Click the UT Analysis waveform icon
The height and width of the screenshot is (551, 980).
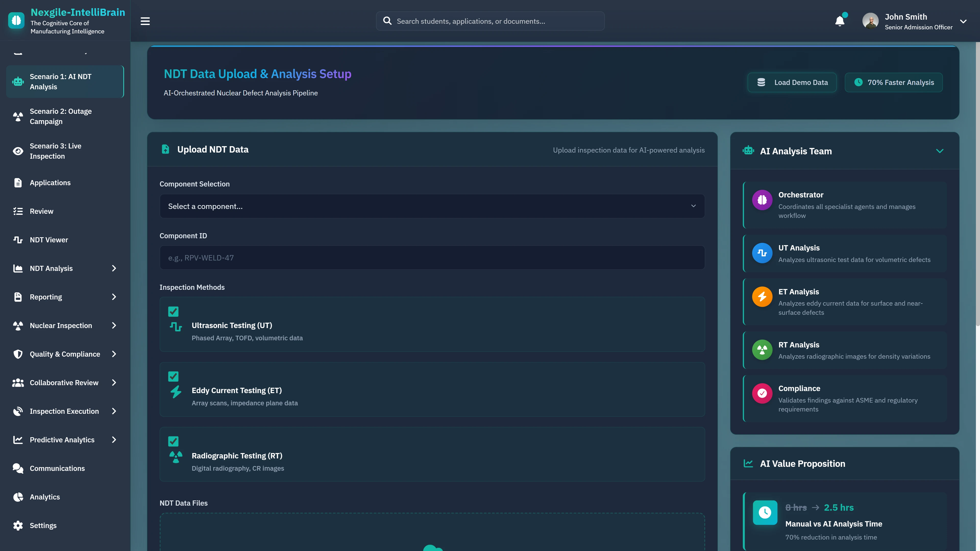(762, 253)
